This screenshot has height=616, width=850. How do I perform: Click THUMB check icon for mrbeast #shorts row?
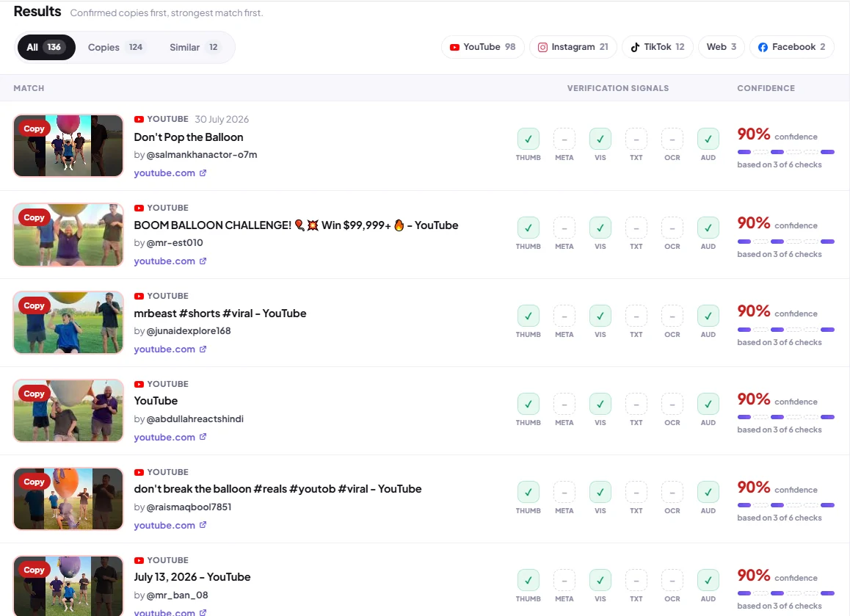click(528, 316)
